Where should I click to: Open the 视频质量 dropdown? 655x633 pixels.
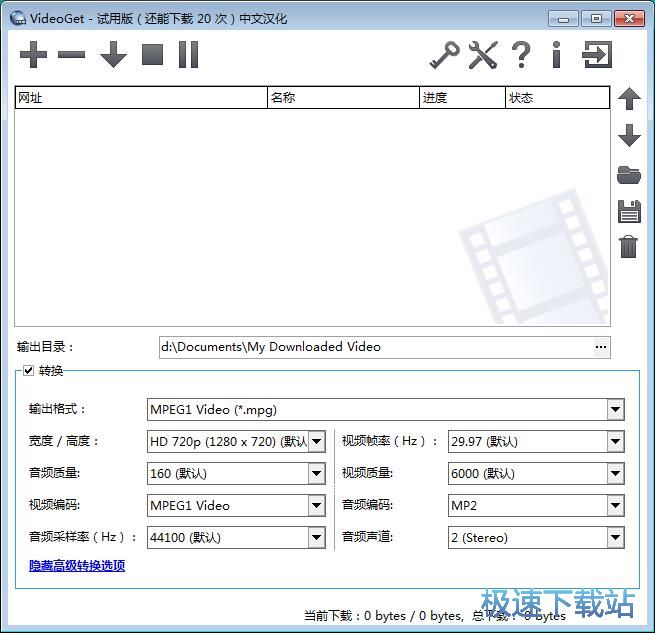615,473
